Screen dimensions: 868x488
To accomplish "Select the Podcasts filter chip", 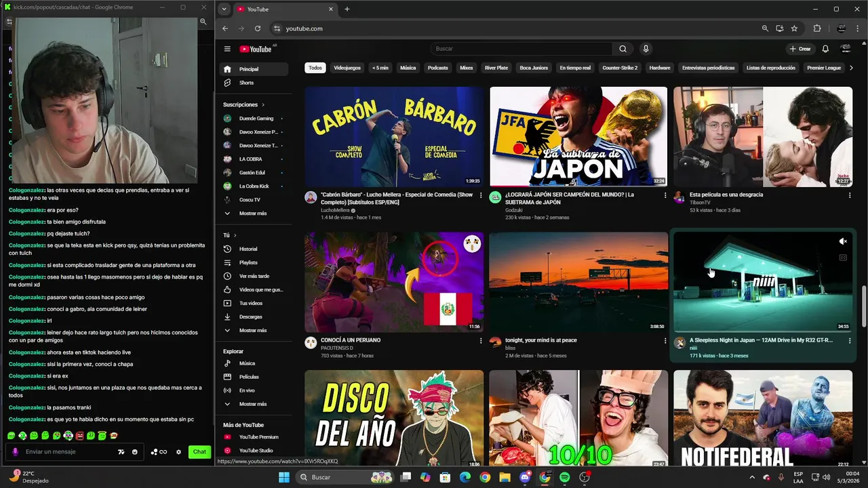I will click(438, 68).
